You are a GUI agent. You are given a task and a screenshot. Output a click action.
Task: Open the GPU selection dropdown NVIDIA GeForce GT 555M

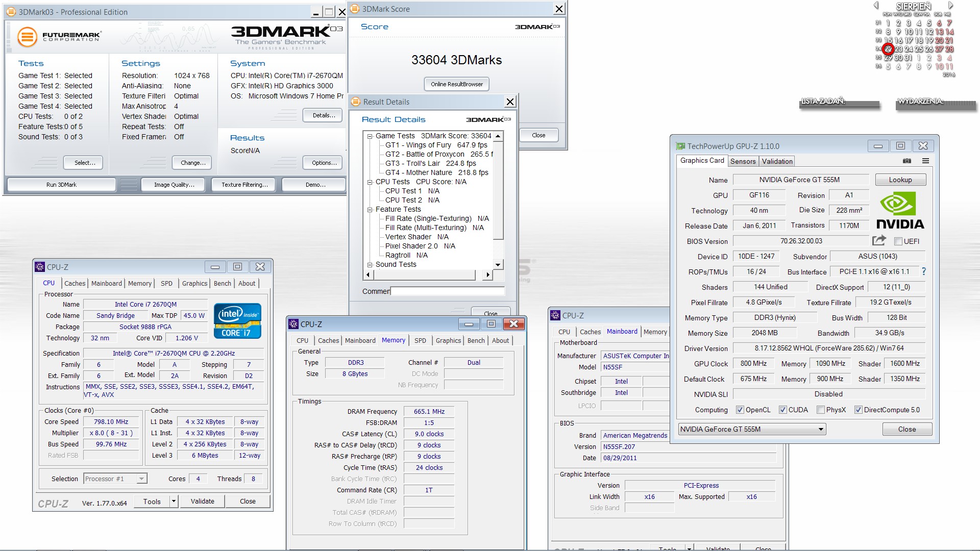[752, 429]
